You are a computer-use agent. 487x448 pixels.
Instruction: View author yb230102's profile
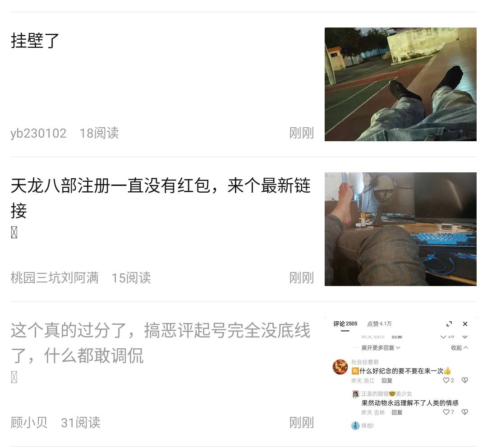[x=38, y=133]
